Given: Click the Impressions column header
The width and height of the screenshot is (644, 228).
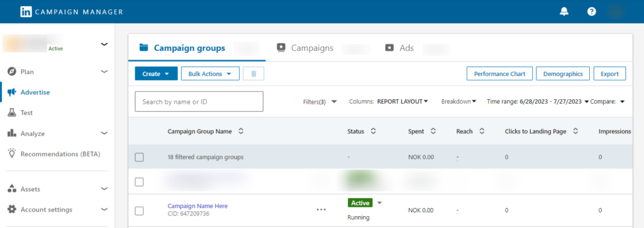Looking at the screenshot, I should (615, 132).
